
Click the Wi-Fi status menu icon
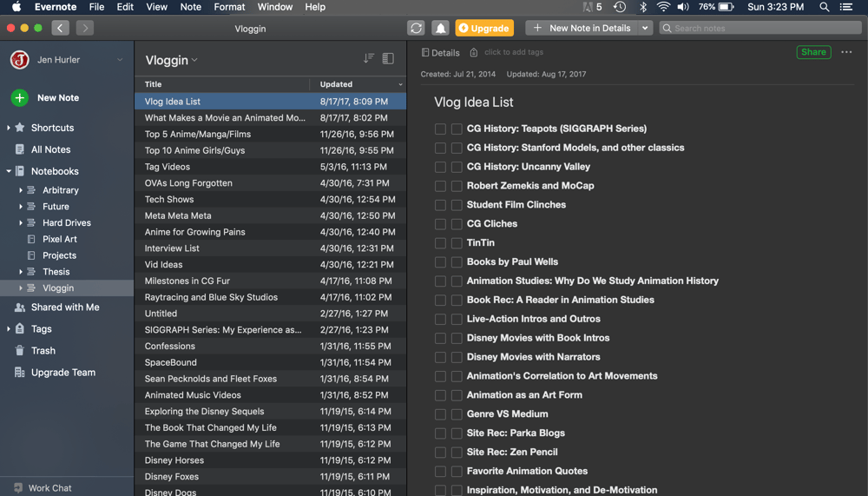point(662,7)
